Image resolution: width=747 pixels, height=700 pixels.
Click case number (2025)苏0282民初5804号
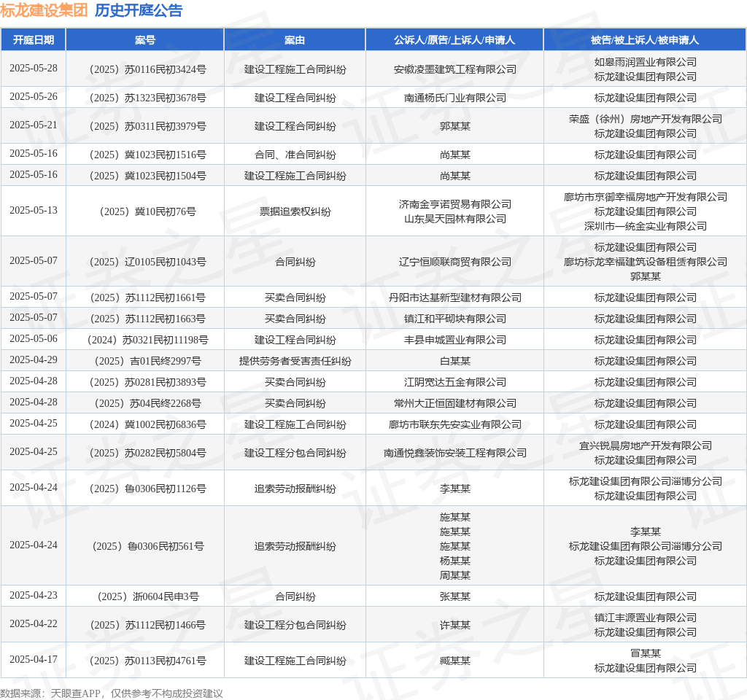coord(147,454)
